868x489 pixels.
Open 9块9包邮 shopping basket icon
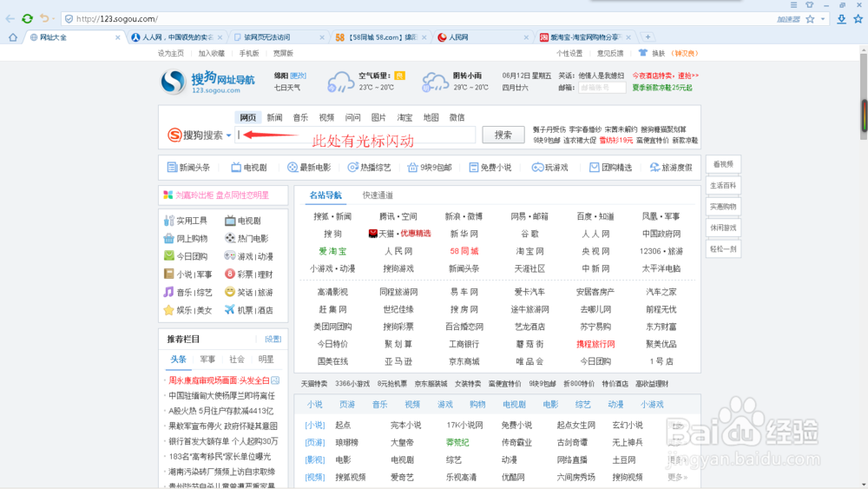point(412,168)
